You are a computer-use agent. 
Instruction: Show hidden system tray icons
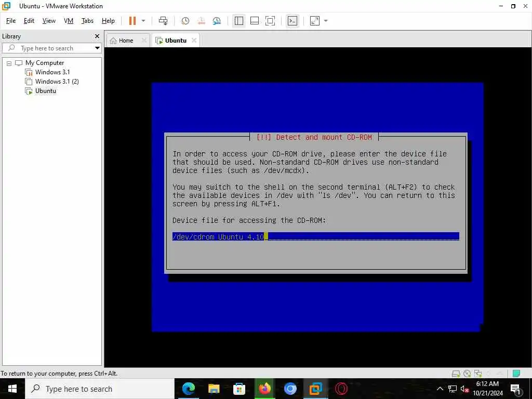[x=440, y=389]
